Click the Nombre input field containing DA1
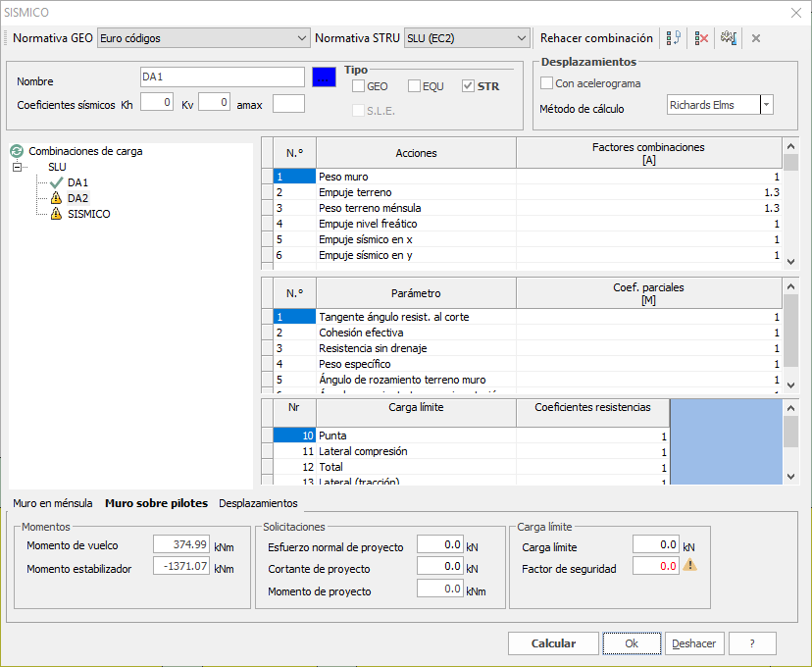812x667 pixels. point(223,77)
